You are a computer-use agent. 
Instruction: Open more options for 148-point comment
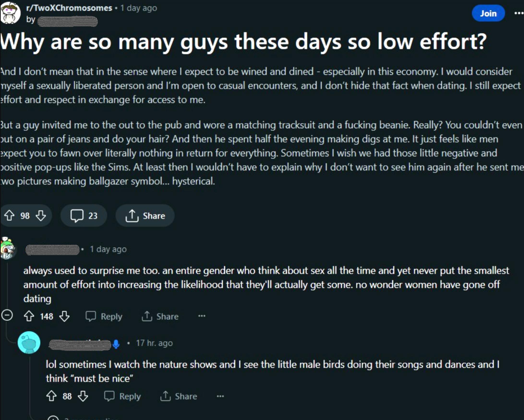(x=202, y=316)
